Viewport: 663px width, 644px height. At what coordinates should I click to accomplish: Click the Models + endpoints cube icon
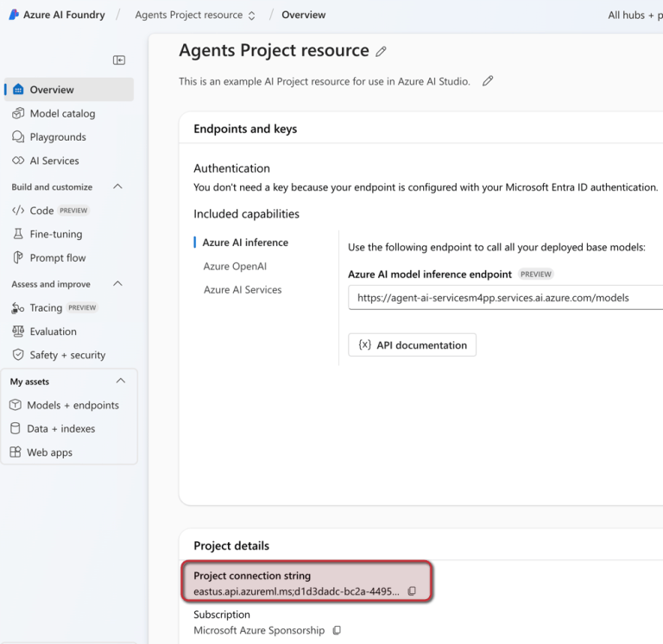[x=16, y=405]
